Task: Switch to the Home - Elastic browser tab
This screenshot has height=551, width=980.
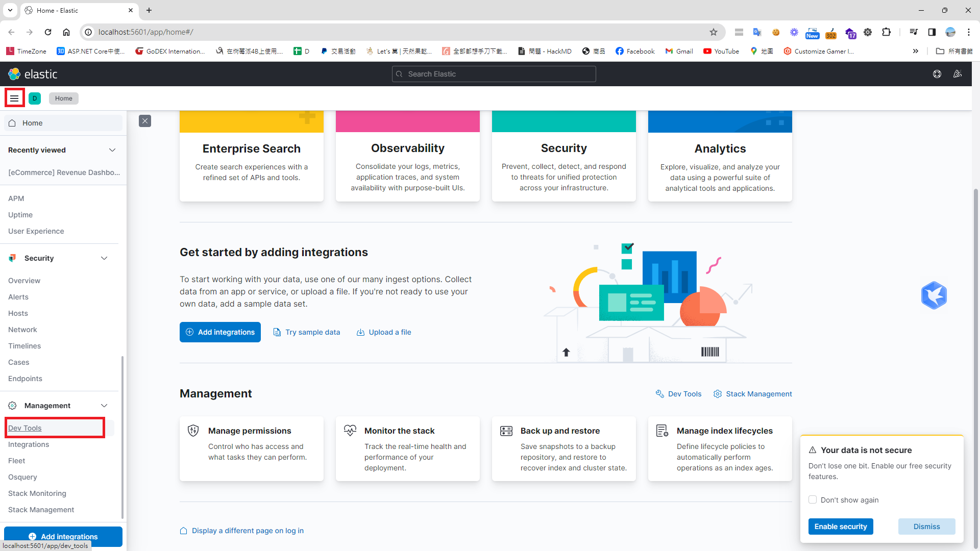Action: [x=71, y=10]
